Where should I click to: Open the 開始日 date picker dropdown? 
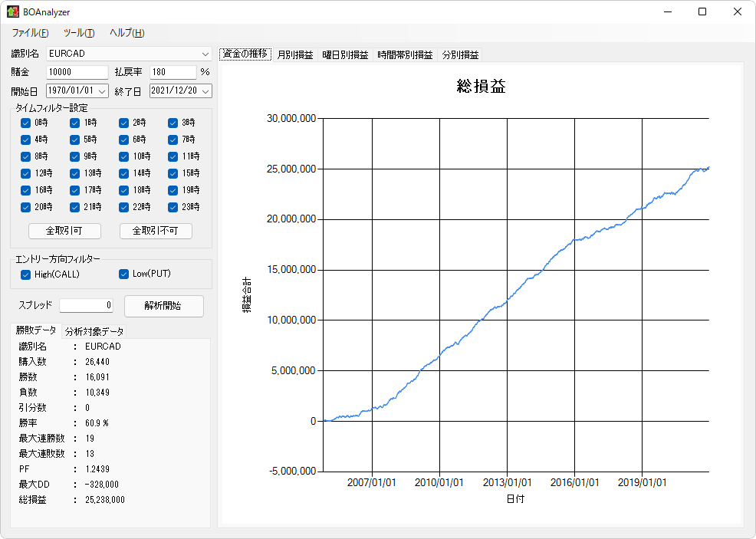click(102, 90)
